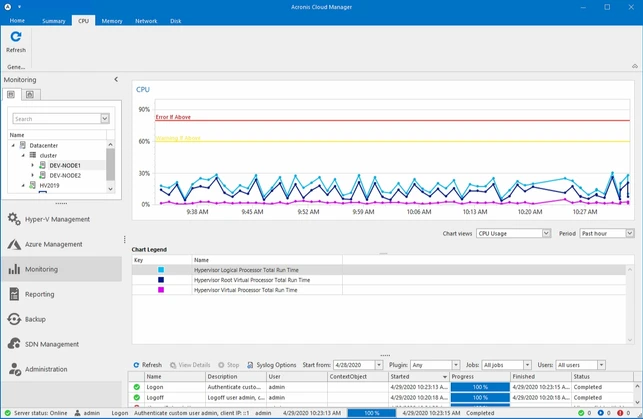Click inside the tree Search input field

pos(57,119)
